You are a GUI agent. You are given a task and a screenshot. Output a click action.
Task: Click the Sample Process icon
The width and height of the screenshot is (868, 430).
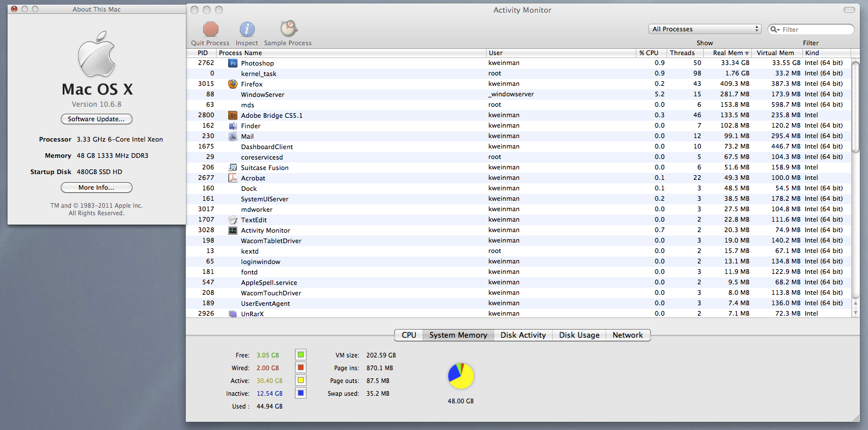coord(288,28)
